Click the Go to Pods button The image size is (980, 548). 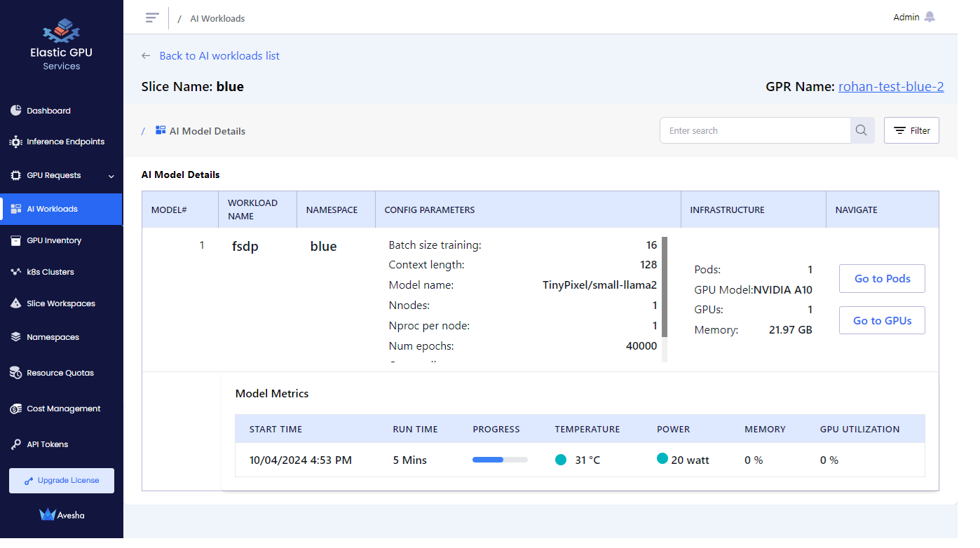coord(882,278)
